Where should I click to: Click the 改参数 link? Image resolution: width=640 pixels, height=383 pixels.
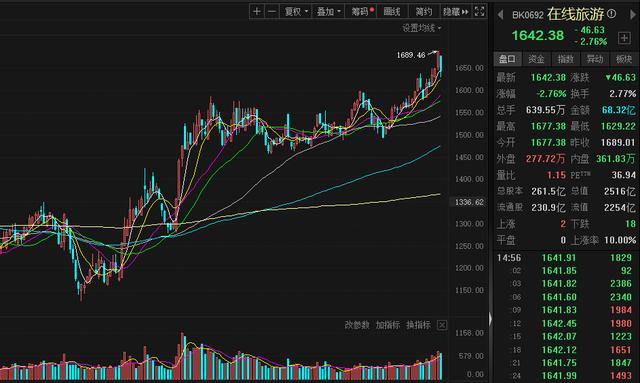pos(357,325)
